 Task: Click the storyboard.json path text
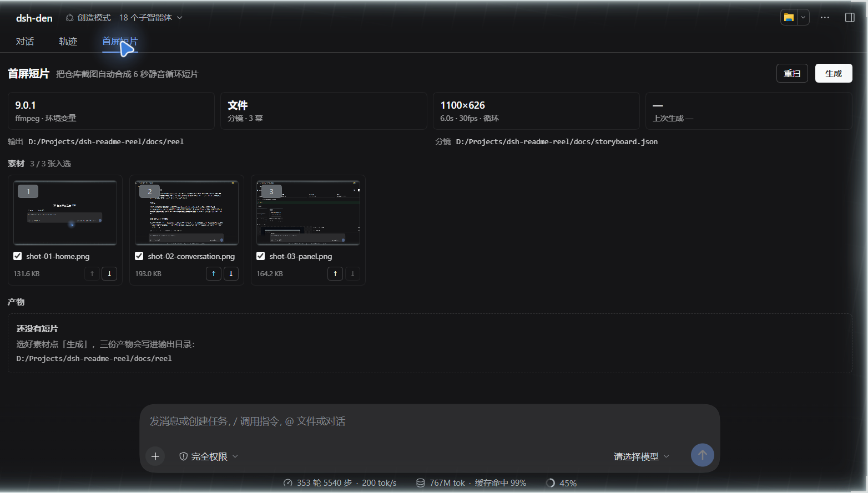tap(557, 142)
